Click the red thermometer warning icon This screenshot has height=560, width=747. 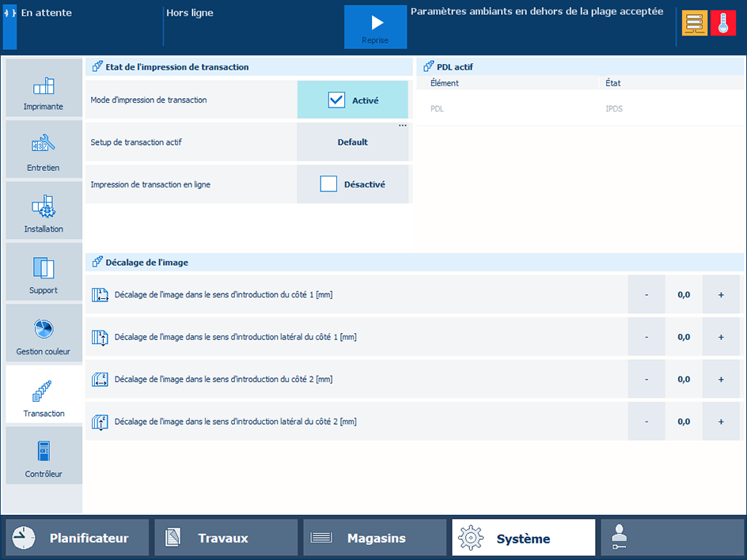tap(722, 24)
